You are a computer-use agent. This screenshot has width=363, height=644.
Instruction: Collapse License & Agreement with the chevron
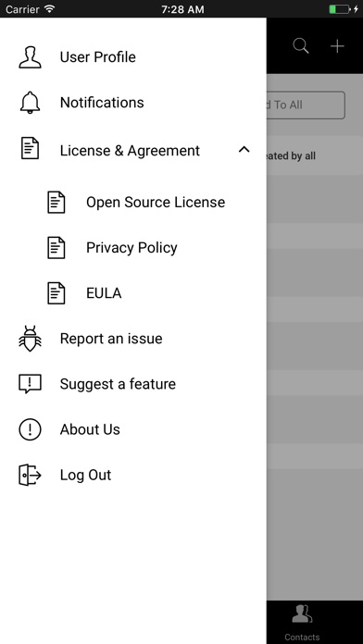244,149
